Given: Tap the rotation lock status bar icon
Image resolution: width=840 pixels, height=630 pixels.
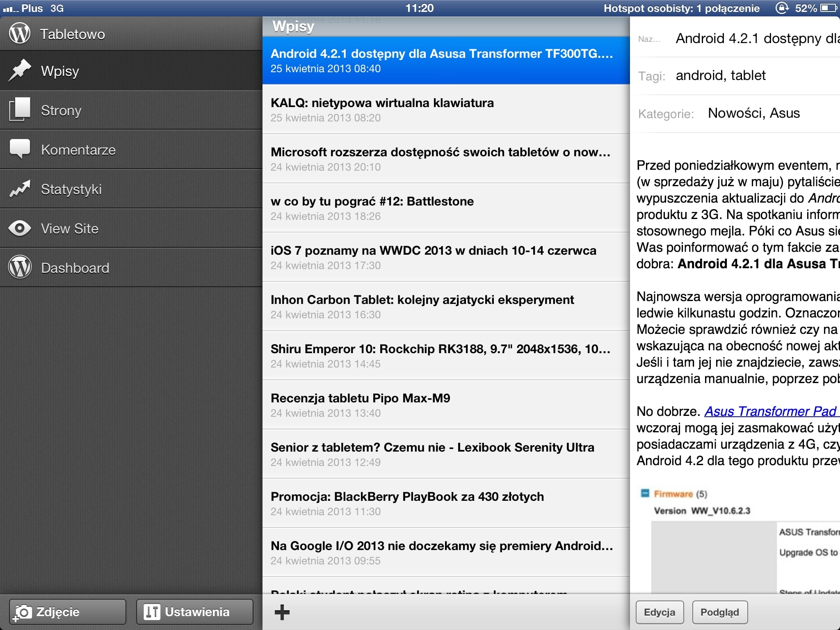Looking at the screenshot, I should pos(781,8).
